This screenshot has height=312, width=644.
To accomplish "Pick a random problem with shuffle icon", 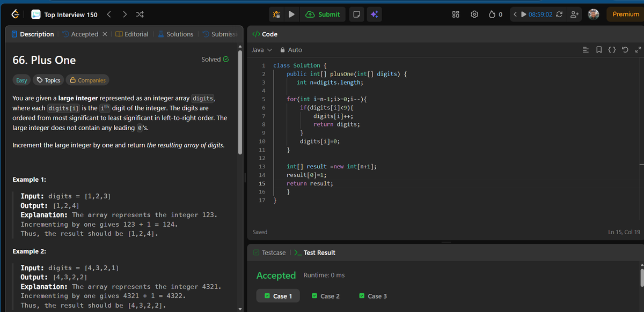I will coord(140,14).
